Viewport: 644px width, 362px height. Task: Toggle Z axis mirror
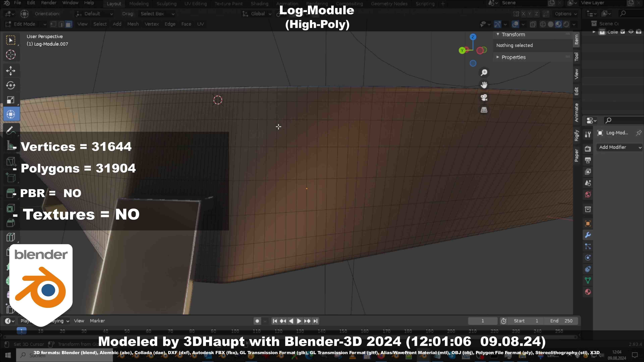click(536, 14)
